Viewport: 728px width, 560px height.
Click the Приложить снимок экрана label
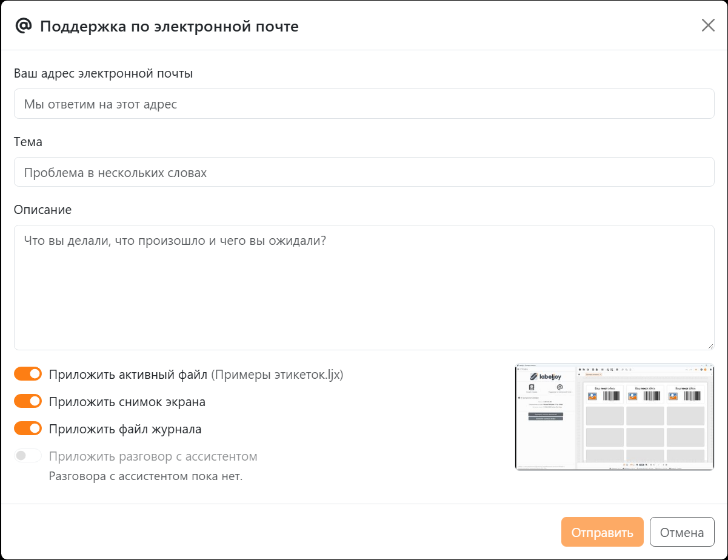coord(127,402)
